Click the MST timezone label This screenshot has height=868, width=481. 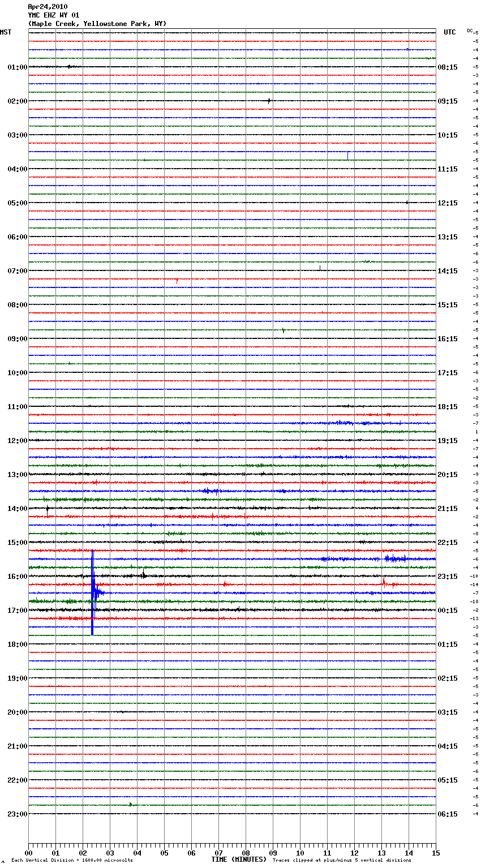[6, 32]
